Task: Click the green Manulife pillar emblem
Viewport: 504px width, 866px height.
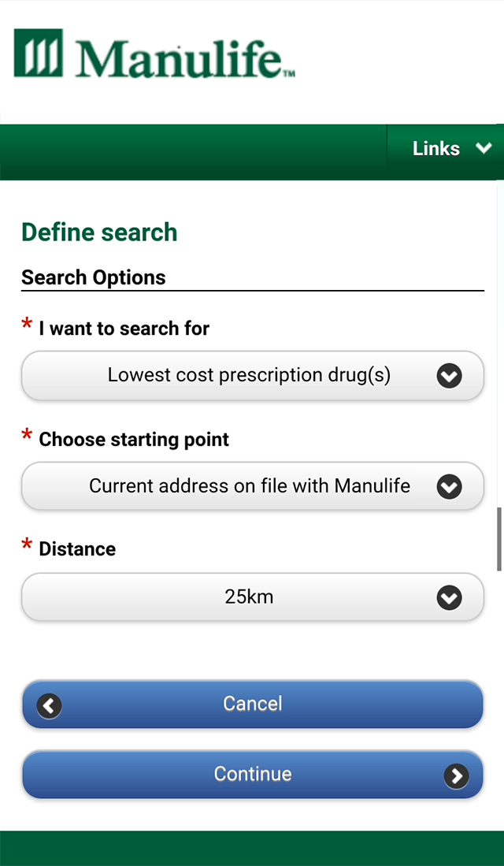Action: point(37,54)
